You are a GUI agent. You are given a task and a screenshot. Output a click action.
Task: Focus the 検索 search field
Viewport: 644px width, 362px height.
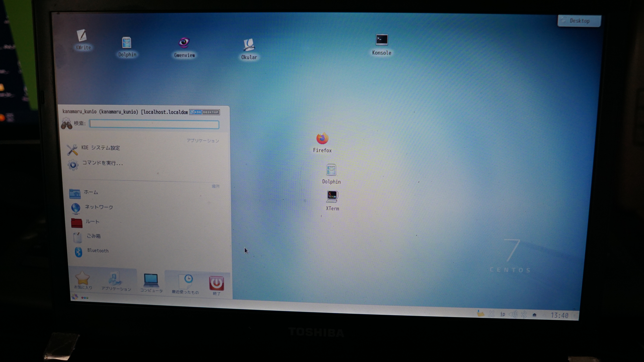pos(154,124)
